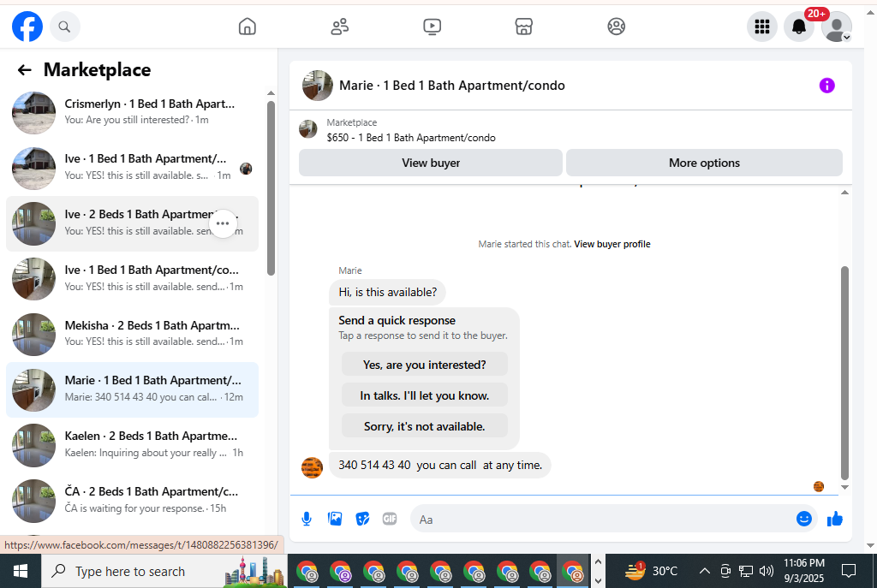This screenshot has height=588, width=877.
Task: Click the chat messages scrollbar
Action: pyautogui.click(x=844, y=373)
